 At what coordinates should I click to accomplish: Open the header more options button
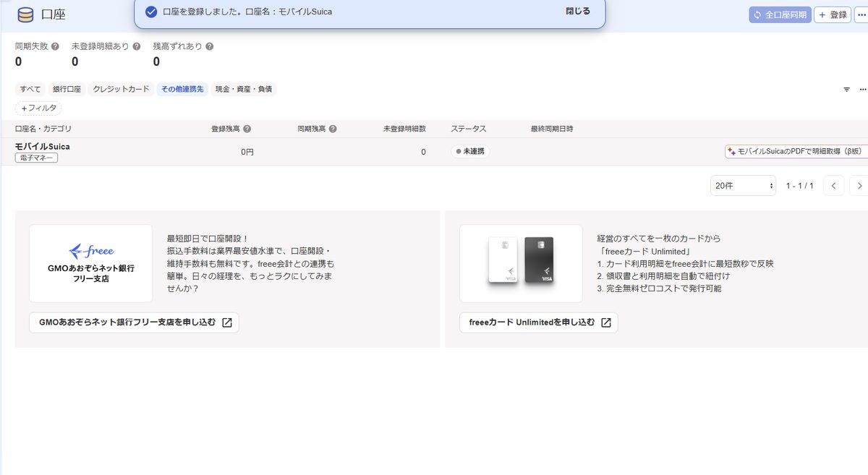tap(861, 14)
